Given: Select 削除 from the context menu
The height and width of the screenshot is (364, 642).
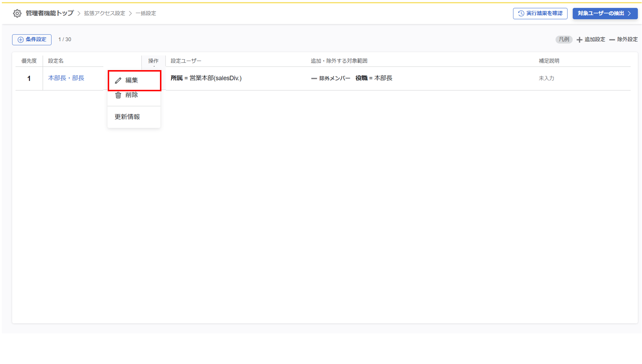Looking at the screenshot, I should pos(134,95).
